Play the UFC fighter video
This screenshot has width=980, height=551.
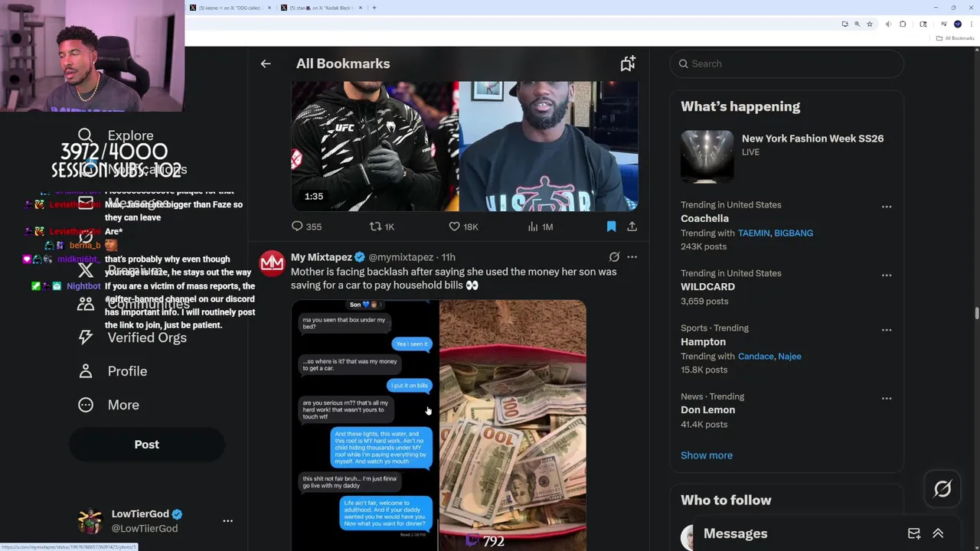pyautogui.click(x=464, y=145)
